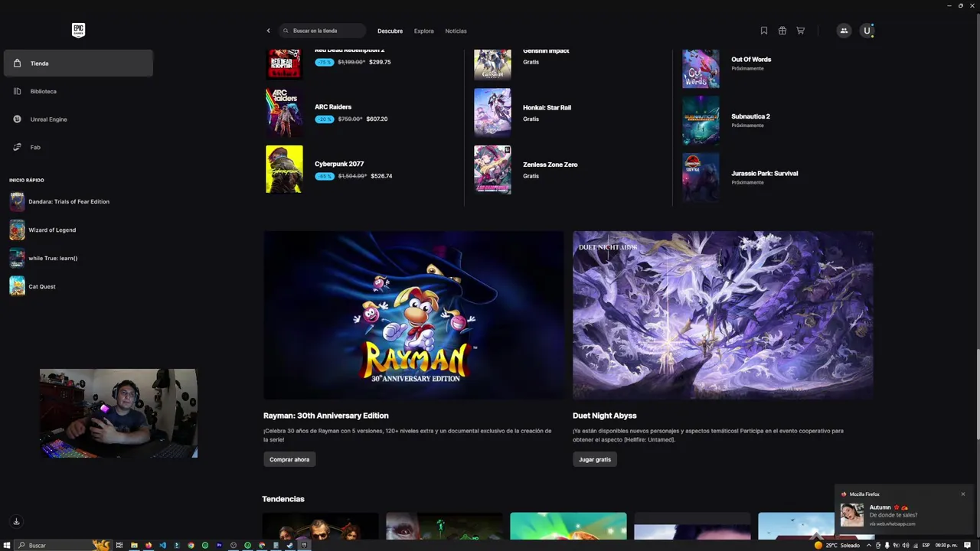This screenshot has width=980, height=551.
Task: Close the Firefox notification popup
Action: [x=963, y=494]
